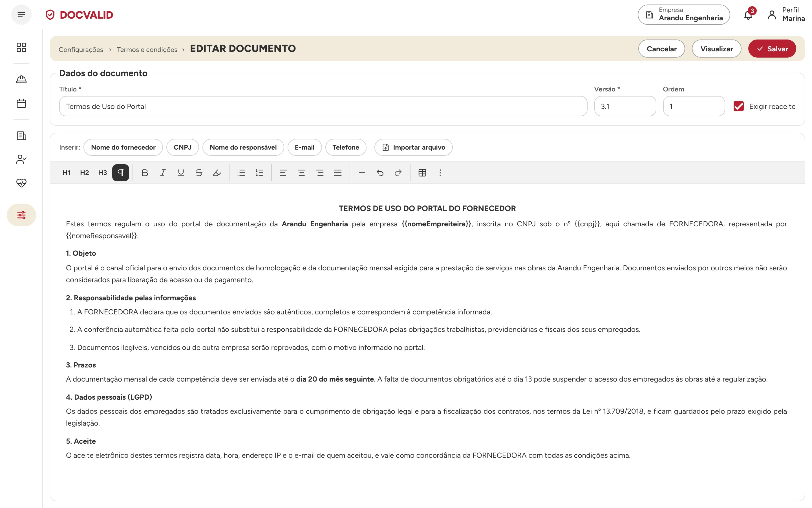Go to Termos e condições breadcrumb
812x508 pixels.
[x=147, y=50]
